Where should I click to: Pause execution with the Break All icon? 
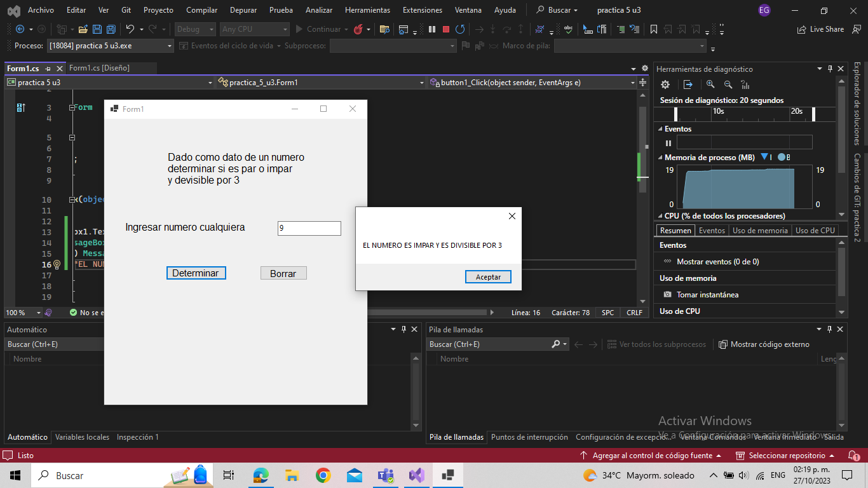(432, 29)
